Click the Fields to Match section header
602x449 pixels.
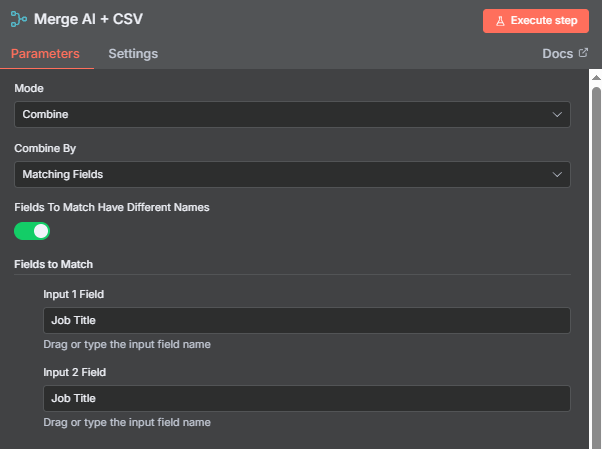[53, 264]
